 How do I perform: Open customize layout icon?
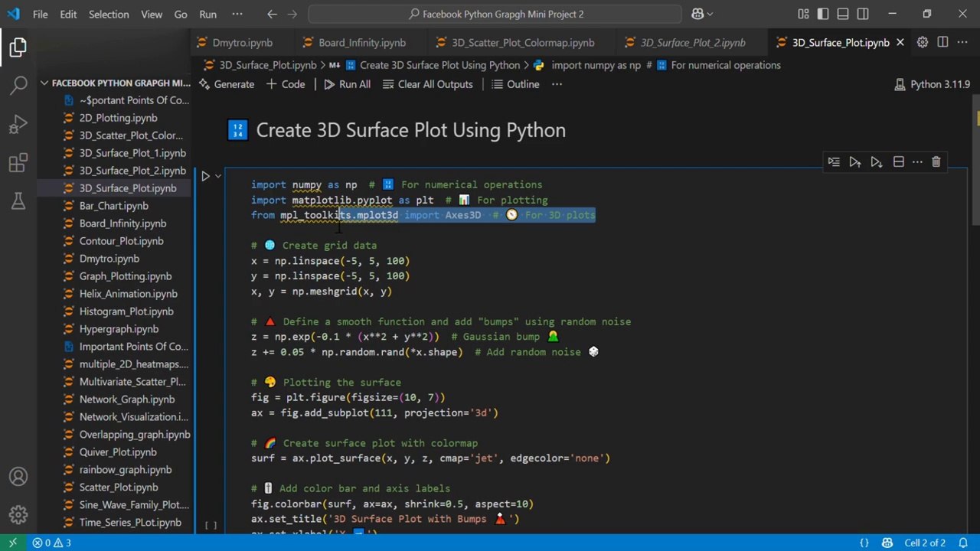(803, 14)
